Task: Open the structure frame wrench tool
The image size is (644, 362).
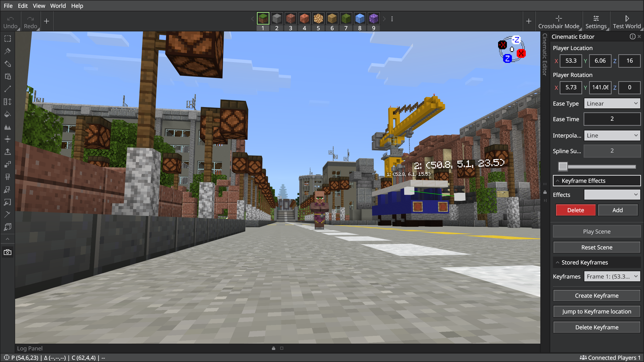Action: (x=8, y=202)
